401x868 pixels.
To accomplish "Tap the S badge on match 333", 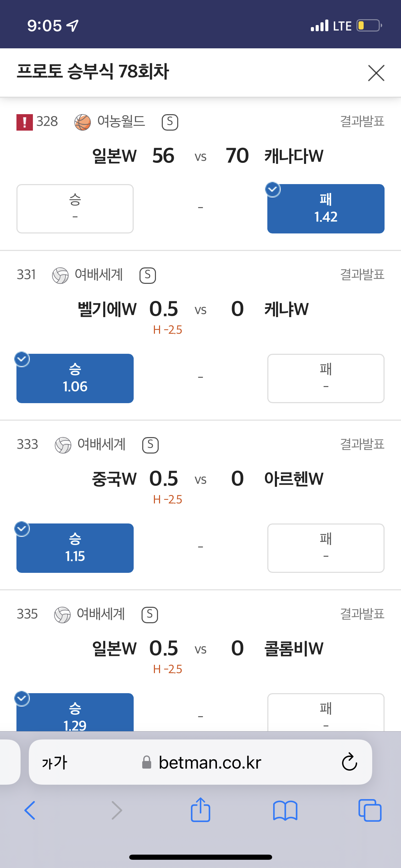I will pos(150,445).
